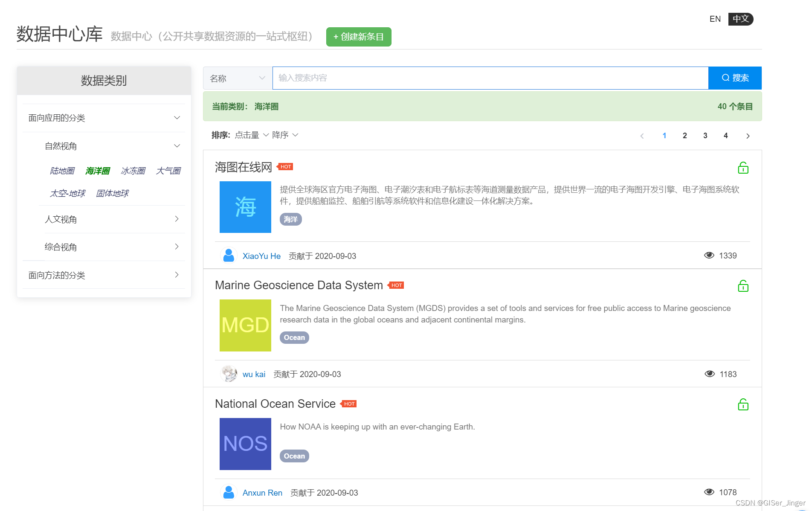The height and width of the screenshot is (511, 812).
Task: Click Anxun Ren's avatar icon
Action: pyautogui.click(x=229, y=492)
